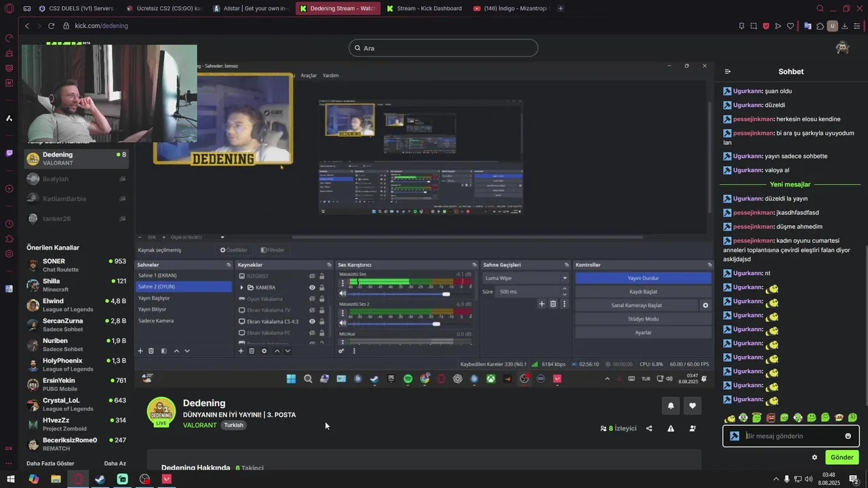This screenshot has width=868, height=488.
Task: Show the hidden Oyun Yakalama source
Action: tap(312, 299)
